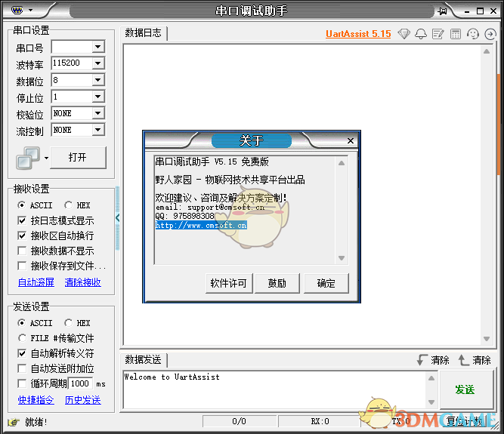This screenshot has width=504, height=434.
Task: Expand the 停止位 dropdown
Action: 98,97
